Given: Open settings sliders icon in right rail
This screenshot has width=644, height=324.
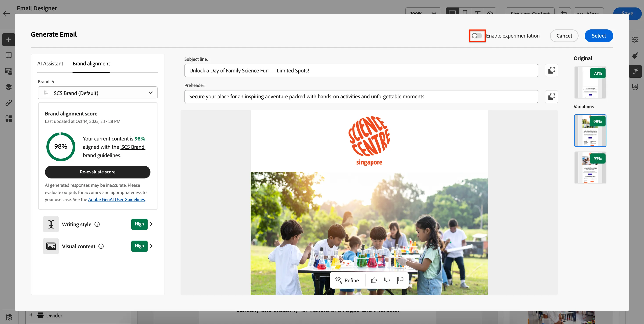Looking at the screenshot, I should 635,40.
